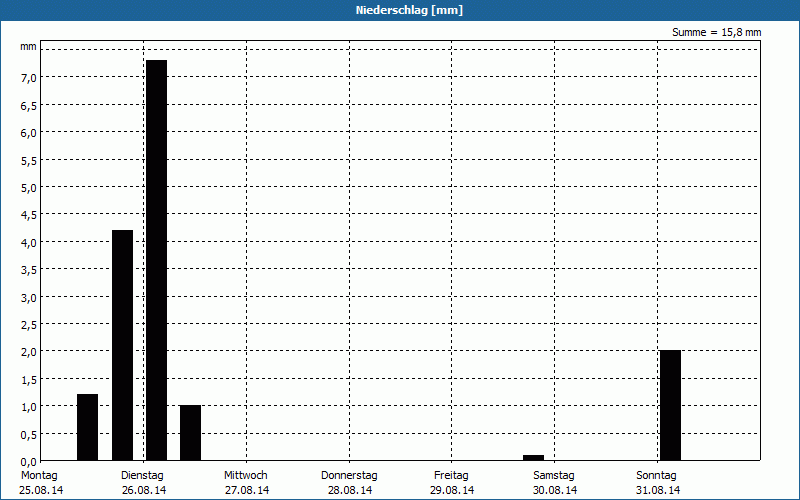Select the Dienstag axis label
Image resolution: width=800 pixels, height=500 pixels.
coord(142,476)
